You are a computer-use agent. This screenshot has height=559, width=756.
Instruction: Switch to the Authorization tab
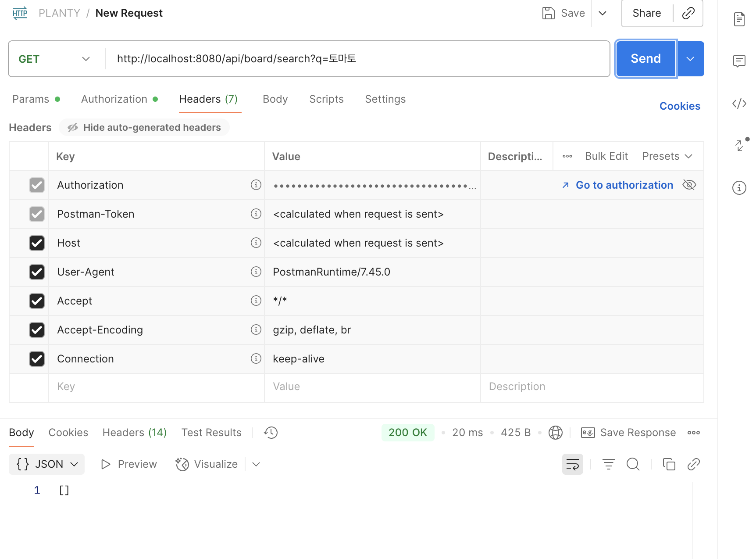pos(119,99)
